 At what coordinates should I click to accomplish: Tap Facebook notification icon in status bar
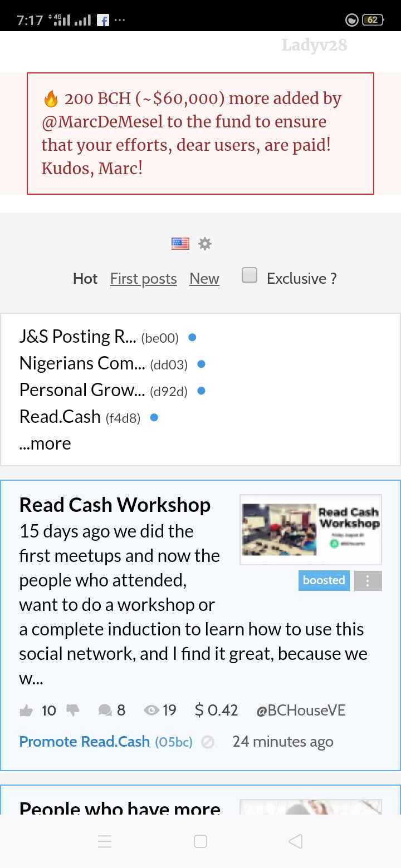point(102,20)
